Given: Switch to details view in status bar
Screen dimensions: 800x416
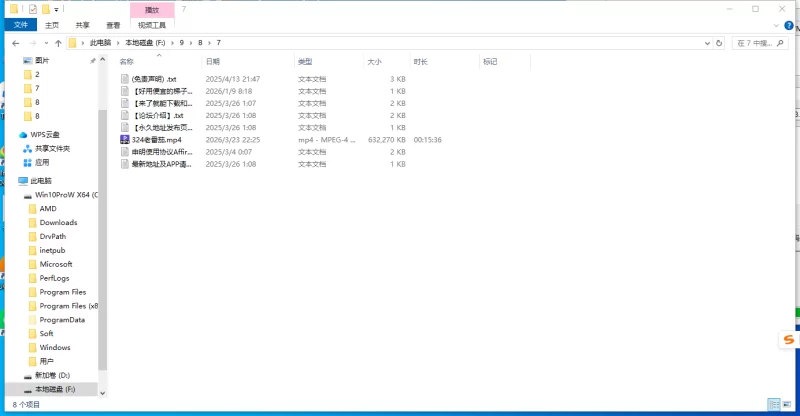Looking at the screenshot, I should coord(773,404).
